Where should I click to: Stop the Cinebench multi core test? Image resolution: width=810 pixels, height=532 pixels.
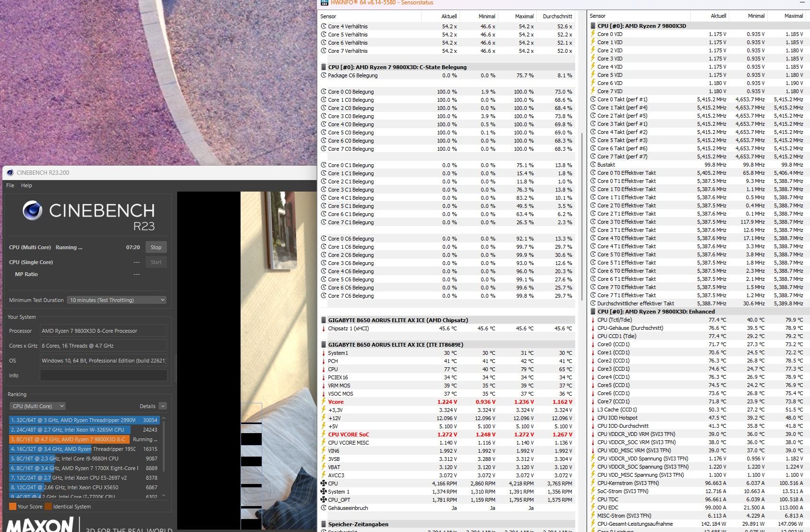click(156, 247)
